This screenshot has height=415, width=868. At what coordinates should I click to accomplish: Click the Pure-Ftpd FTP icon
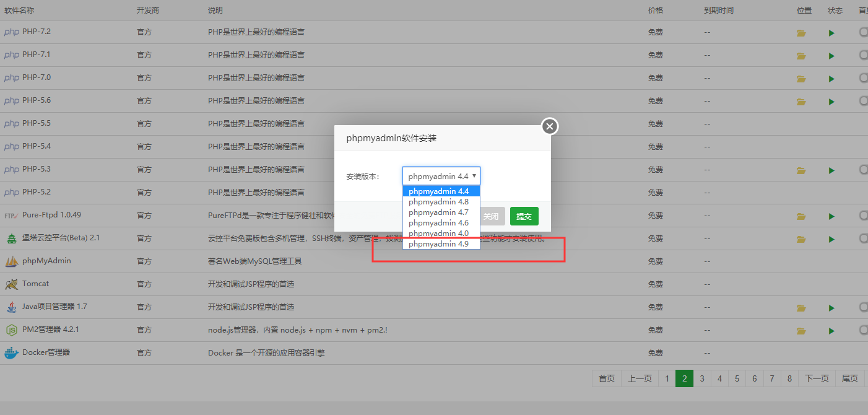click(x=11, y=216)
